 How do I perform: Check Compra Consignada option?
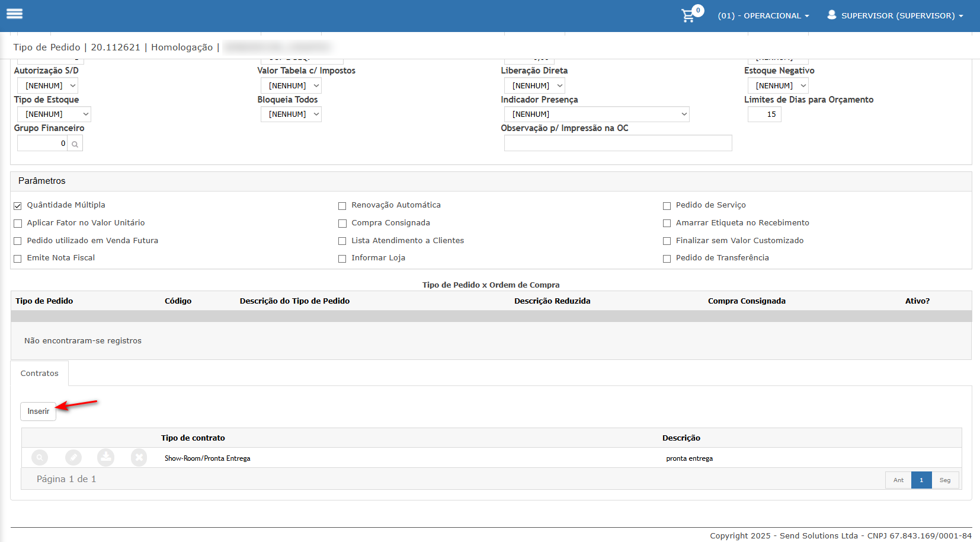(342, 224)
